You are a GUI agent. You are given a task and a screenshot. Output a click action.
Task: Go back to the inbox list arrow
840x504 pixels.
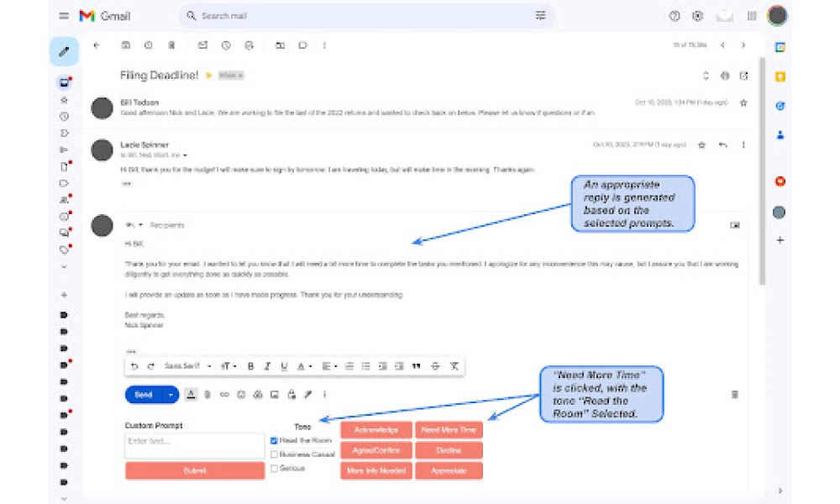97,45
